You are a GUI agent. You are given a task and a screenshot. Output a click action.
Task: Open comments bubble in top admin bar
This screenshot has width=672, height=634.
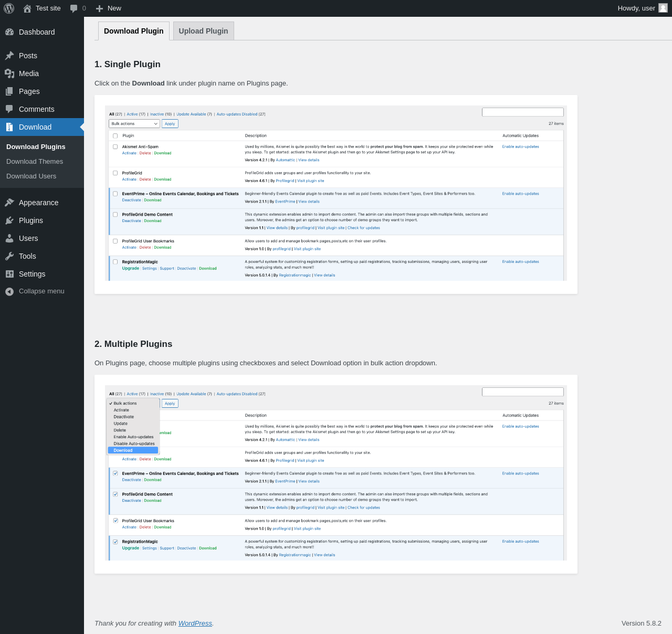click(78, 8)
